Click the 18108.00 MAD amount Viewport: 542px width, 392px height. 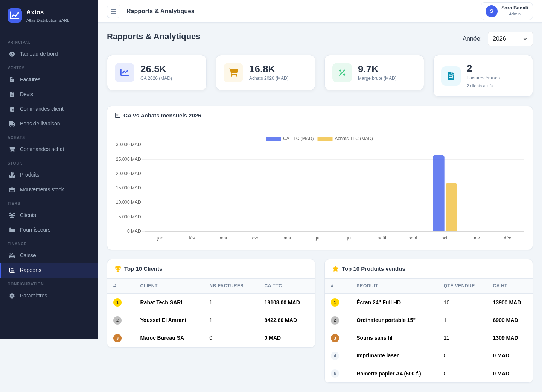(x=282, y=302)
